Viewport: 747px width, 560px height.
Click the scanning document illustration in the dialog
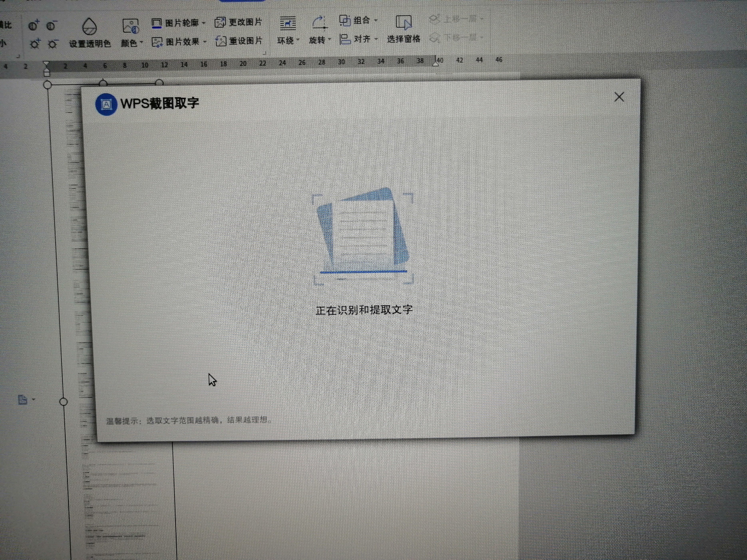[x=363, y=236]
